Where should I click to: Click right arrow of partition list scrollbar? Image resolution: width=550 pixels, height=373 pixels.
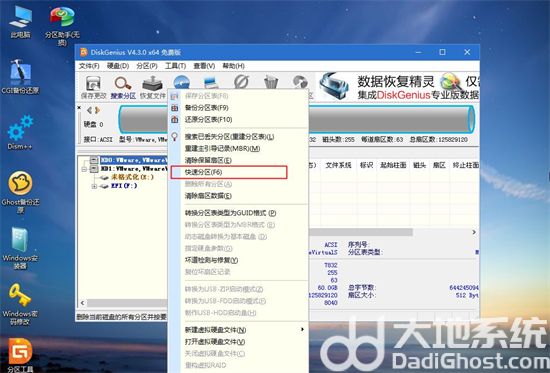(474, 232)
